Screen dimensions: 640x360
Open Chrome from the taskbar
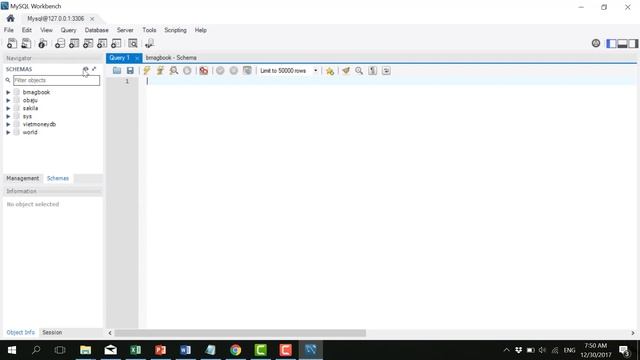click(x=236, y=350)
